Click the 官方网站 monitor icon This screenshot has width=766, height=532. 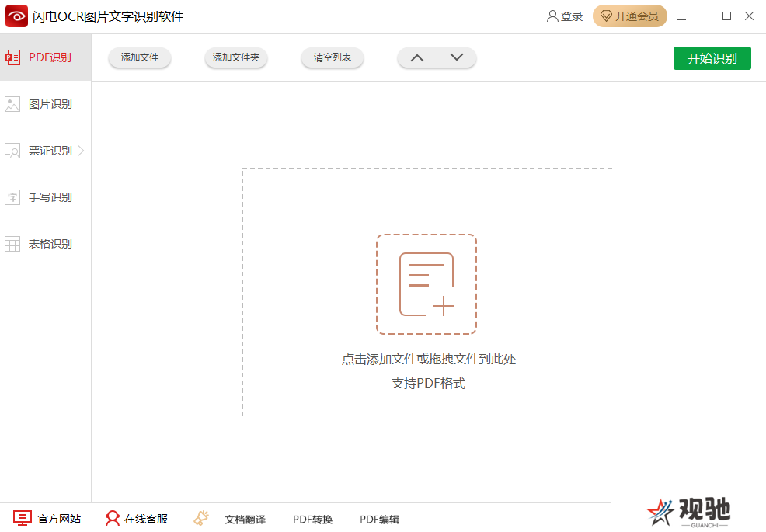[x=23, y=518]
